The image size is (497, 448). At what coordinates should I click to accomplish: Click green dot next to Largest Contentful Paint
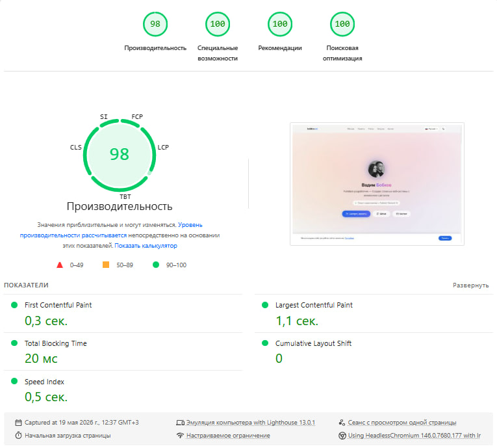(265, 305)
